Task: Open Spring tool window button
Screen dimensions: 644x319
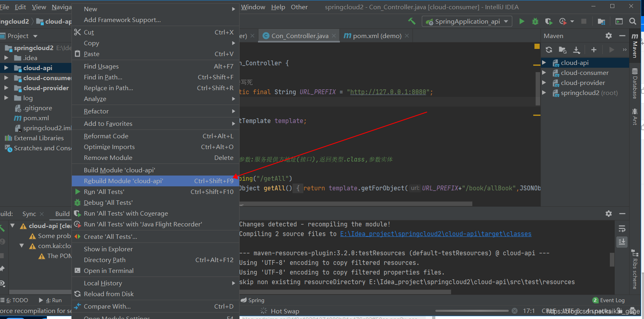Action: [252, 300]
